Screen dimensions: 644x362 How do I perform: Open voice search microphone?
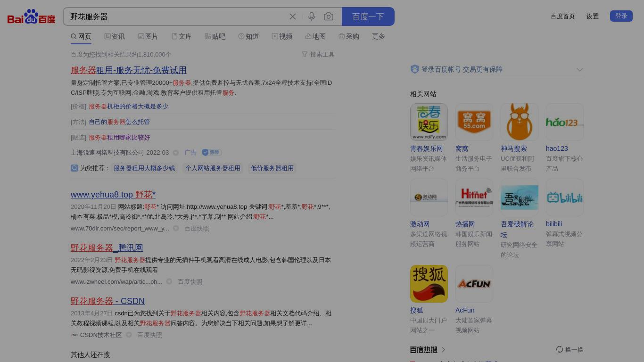click(312, 16)
